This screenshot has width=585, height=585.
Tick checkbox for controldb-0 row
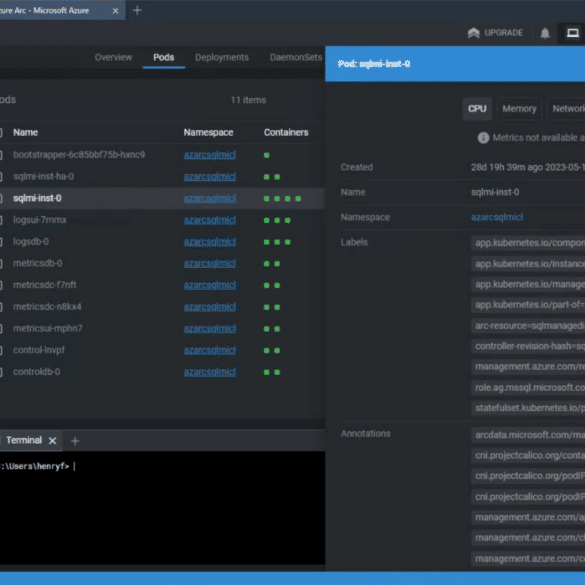(x=1, y=372)
